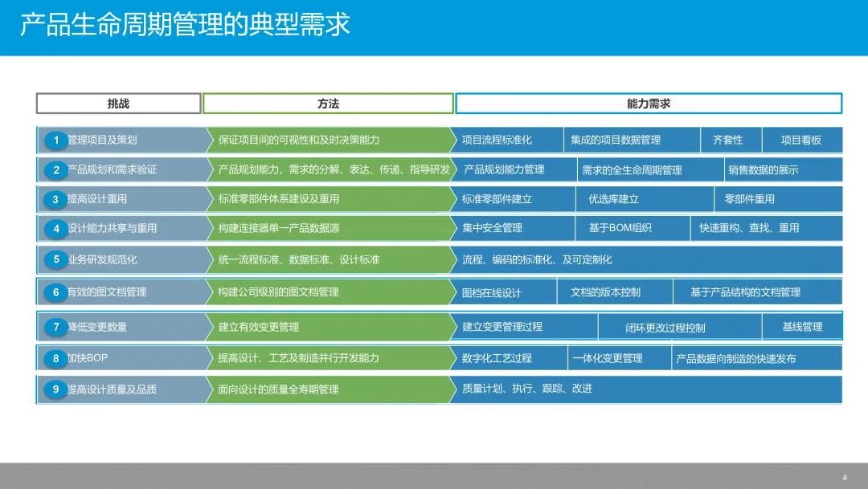Screen dimensions: 868x489
Task: Click the 闭环更改过程控制 cell
Action: click(681, 327)
